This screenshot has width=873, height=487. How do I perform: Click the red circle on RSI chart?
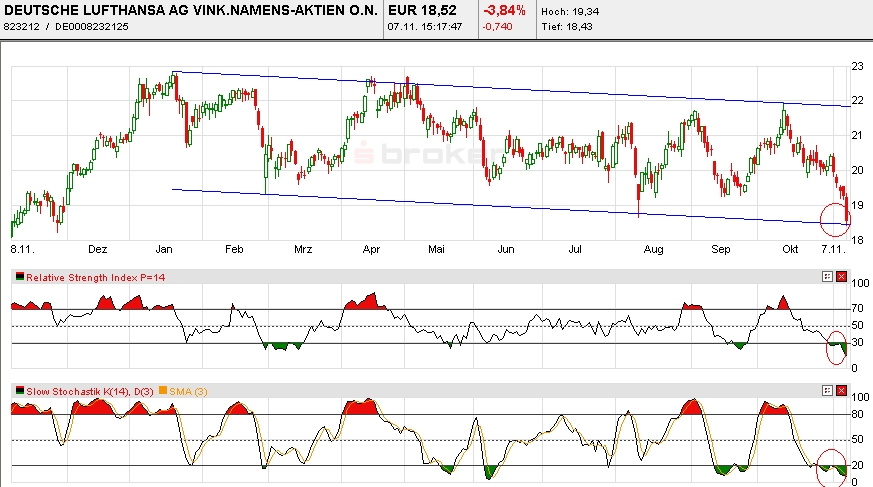click(x=835, y=349)
